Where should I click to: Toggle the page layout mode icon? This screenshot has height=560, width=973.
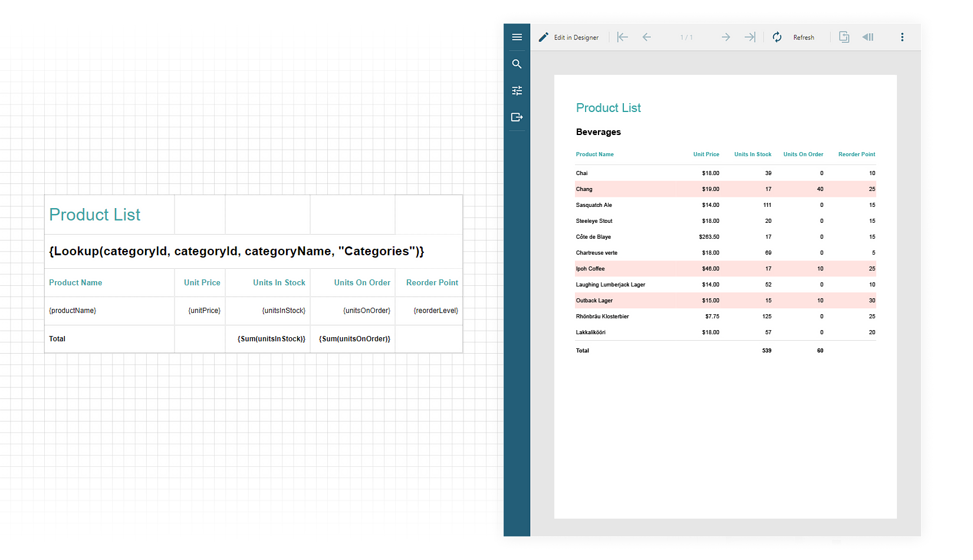(x=844, y=37)
